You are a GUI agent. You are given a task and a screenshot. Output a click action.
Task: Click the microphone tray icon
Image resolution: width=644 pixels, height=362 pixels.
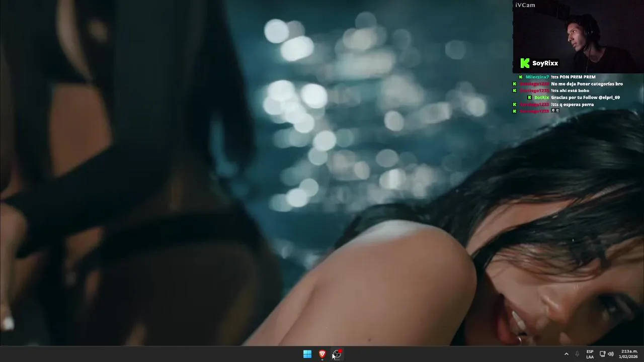pyautogui.click(x=577, y=354)
